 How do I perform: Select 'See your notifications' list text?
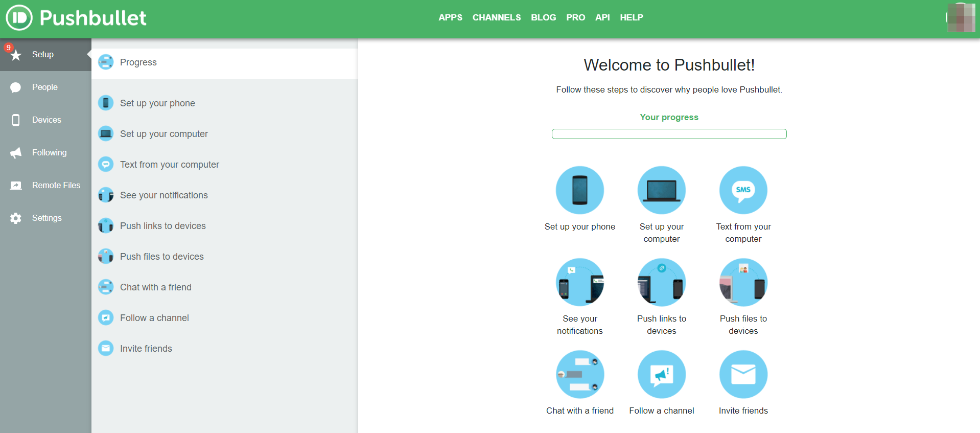click(x=164, y=195)
